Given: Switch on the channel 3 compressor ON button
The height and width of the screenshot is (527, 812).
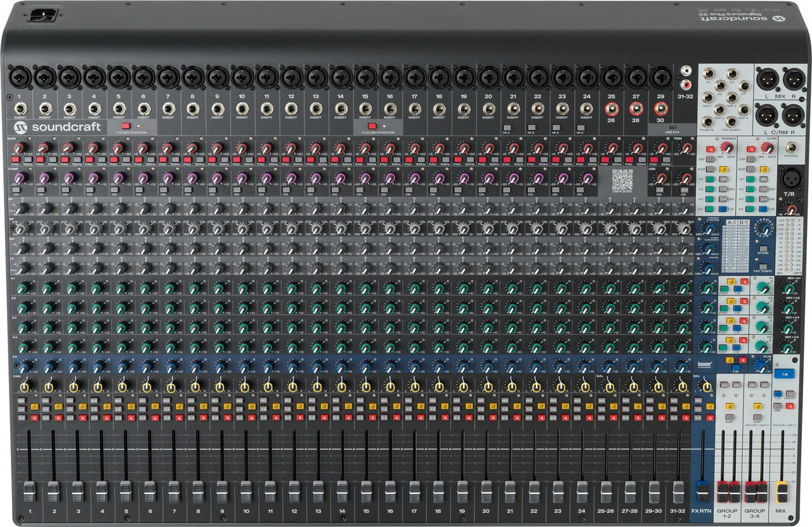Looking at the screenshot, I should (66, 190).
